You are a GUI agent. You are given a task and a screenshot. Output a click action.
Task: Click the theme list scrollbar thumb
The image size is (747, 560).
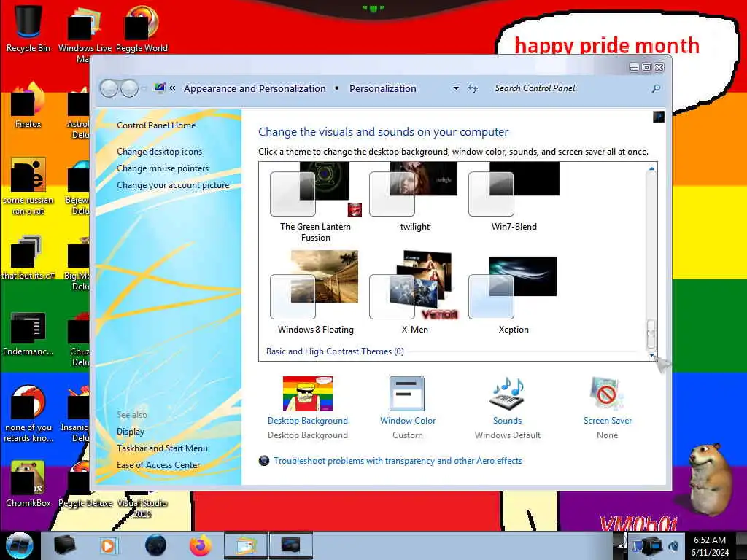[x=651, y=334]
